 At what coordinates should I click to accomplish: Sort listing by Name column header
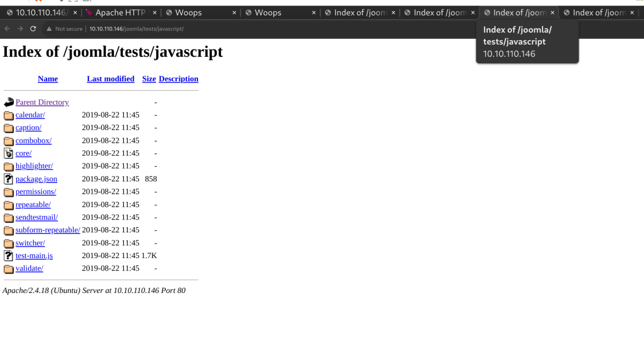pos(48,79)
